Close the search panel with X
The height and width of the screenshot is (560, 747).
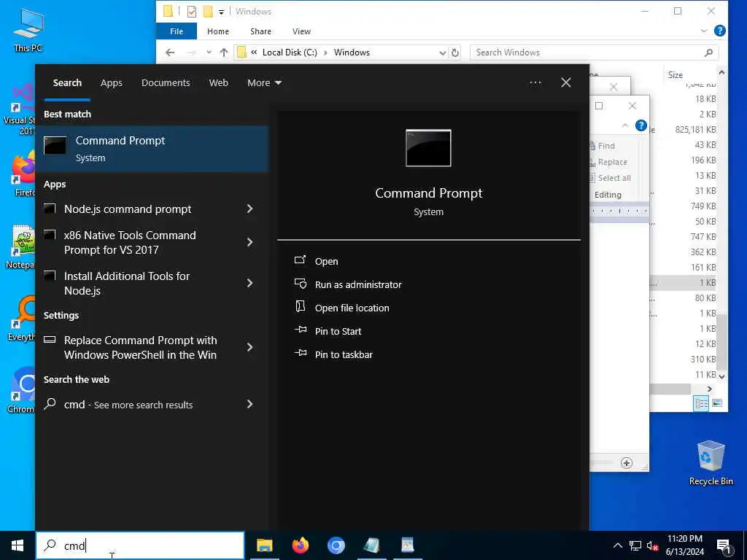566,83
